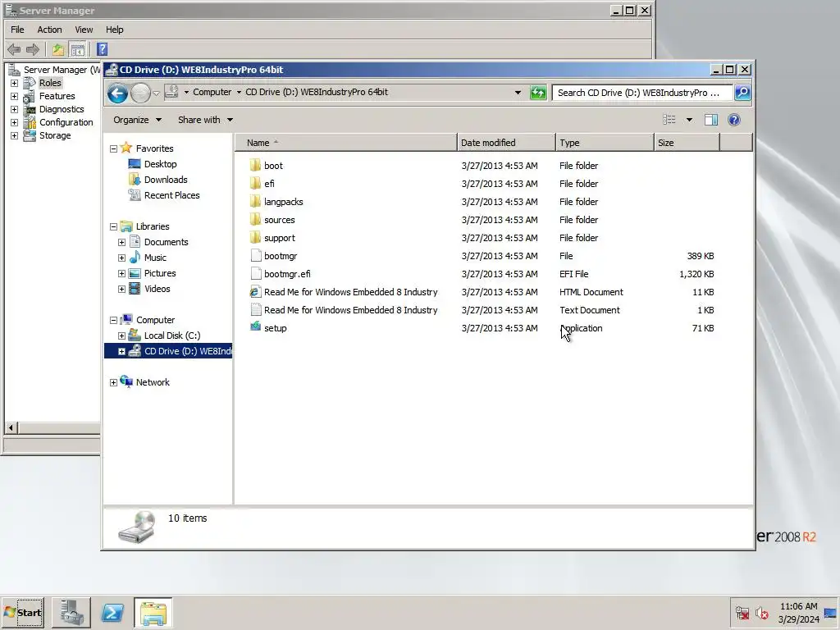Select Desktop under Favorites
840x630 pixels.
click(160, 164)
